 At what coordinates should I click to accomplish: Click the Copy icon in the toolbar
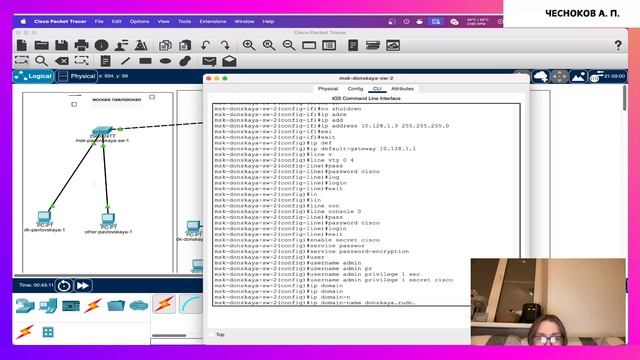(x=165, y=45)
